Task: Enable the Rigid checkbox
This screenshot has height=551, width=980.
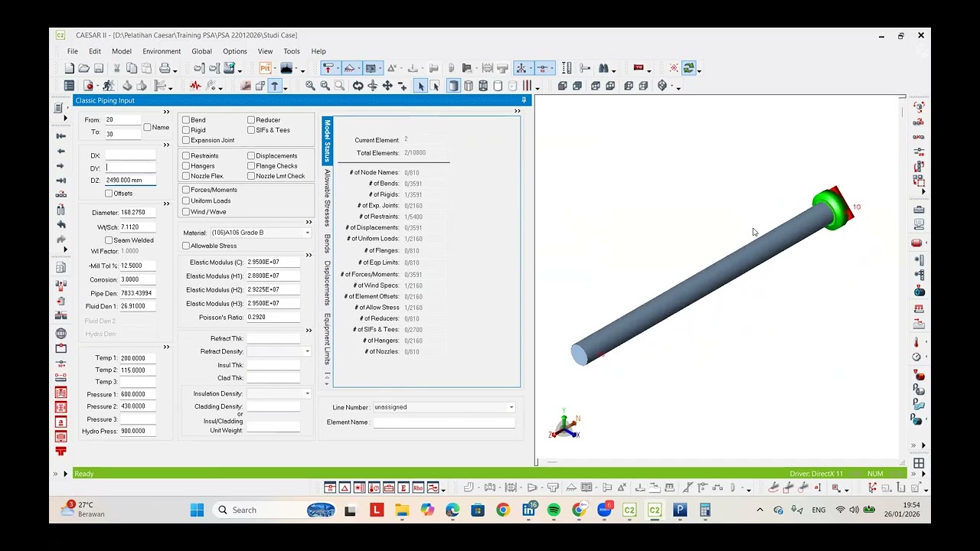Action: (186, 130)
